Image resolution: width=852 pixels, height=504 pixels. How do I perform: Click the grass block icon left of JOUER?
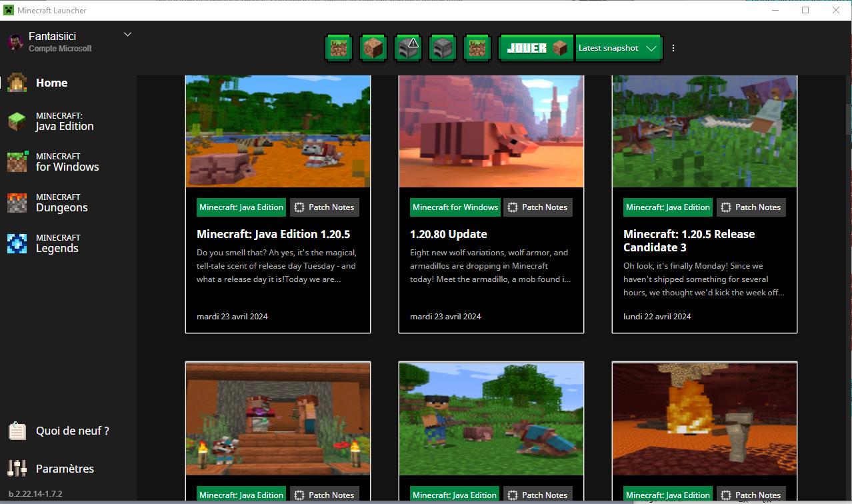pos(477,48)
